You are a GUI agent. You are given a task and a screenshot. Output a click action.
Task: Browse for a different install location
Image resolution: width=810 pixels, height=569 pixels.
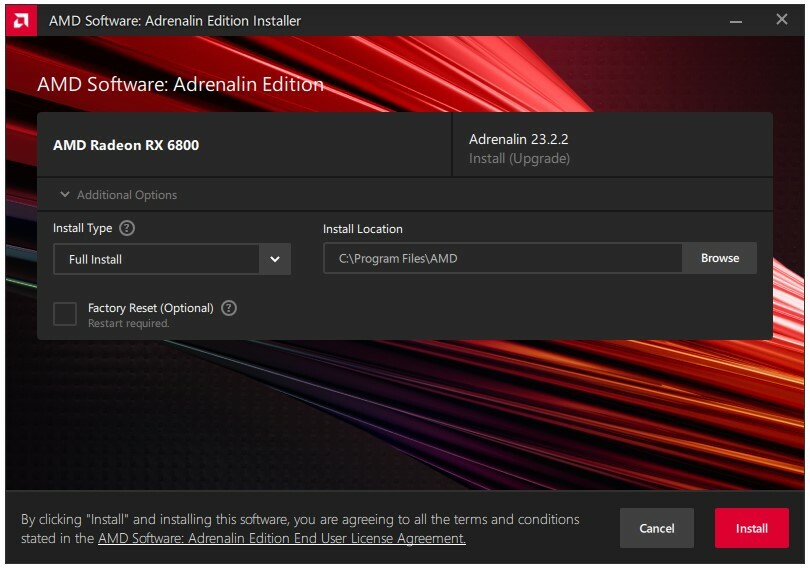point(720,258)
